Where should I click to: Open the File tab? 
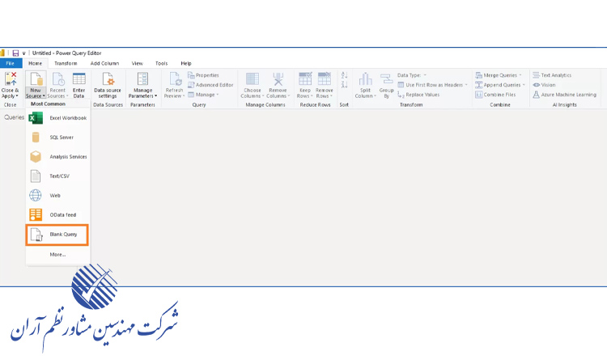pos(11,63)
